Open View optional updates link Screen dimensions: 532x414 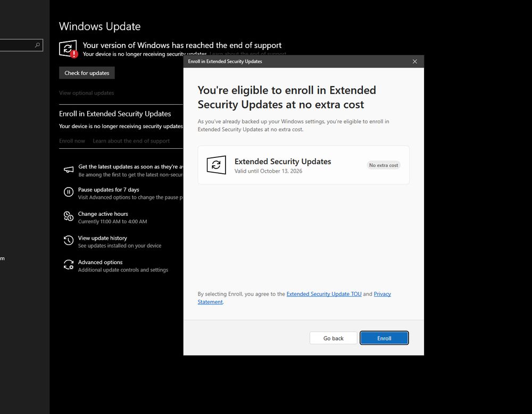click(x=87, y=93)
